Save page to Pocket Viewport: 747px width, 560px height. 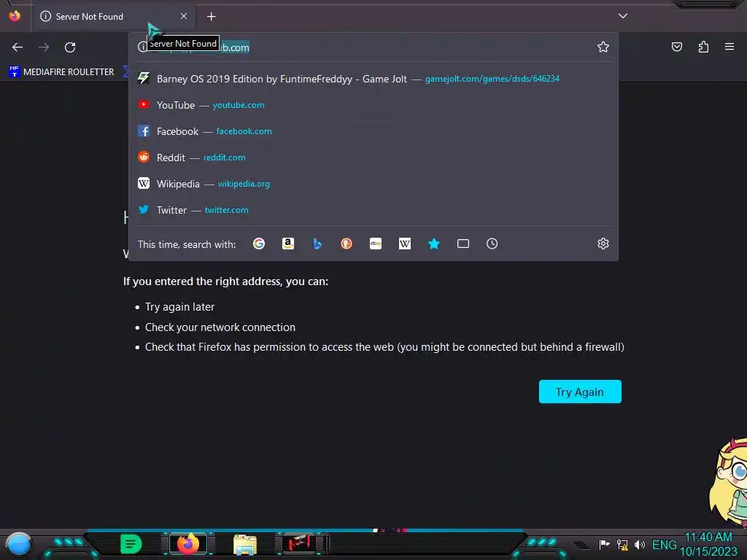pos(676,47)
